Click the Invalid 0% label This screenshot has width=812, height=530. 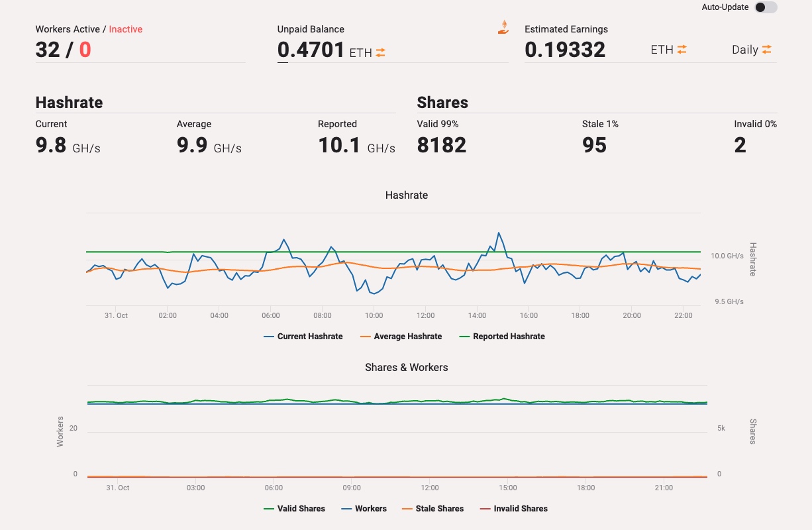pyautogui.click(x=756, y=124)
